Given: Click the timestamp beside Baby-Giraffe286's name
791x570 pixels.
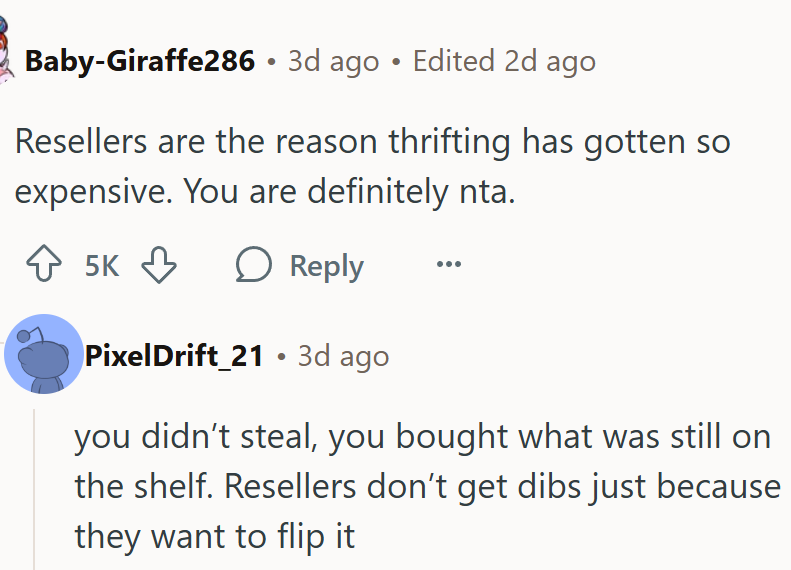Looking at the screenshot, I should coord(334,61).
